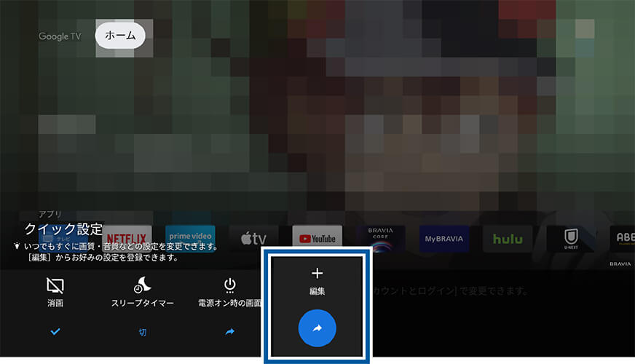Open the Netflix app tile

pos(127,238)
